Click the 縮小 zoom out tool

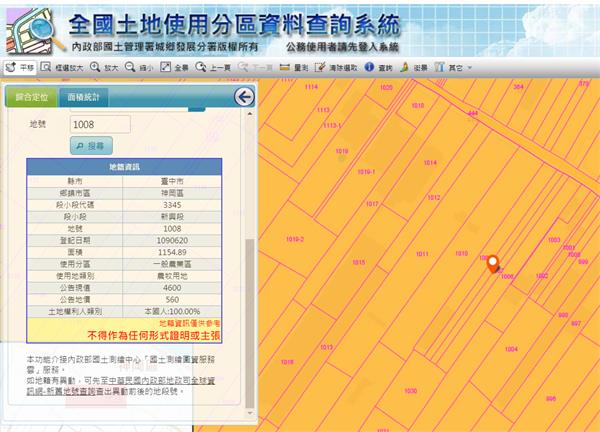pyautogui.click(x=140, y=68)
